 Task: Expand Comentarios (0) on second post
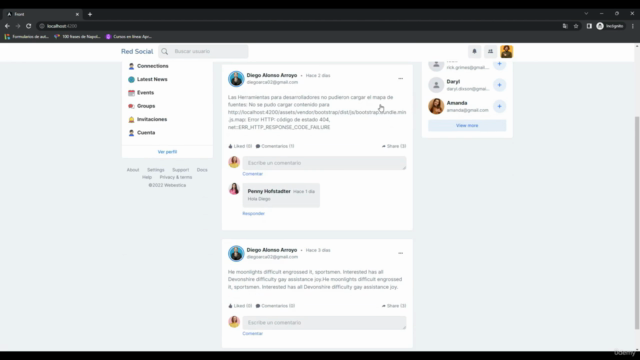[276, 306]
